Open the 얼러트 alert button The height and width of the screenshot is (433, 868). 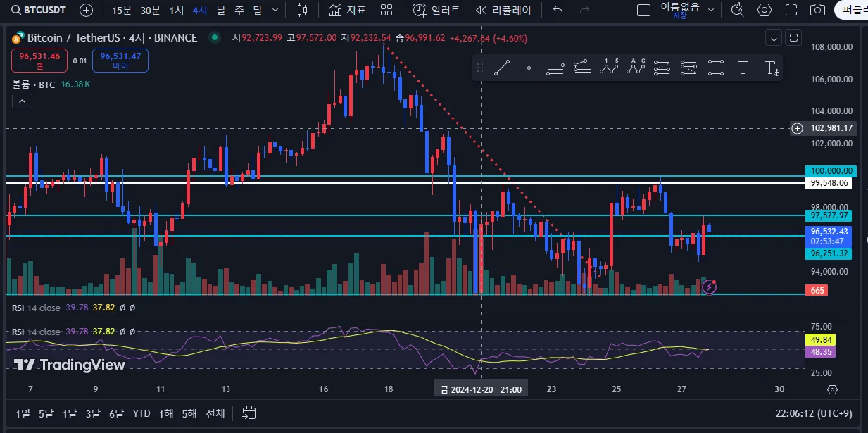click(436, 10)
